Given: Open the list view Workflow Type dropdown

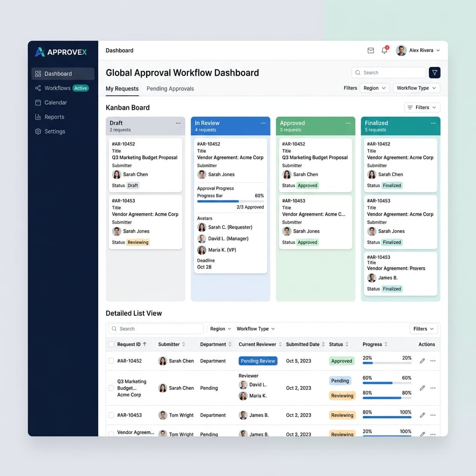Looking at the screenshot, I should coord(256,329).
